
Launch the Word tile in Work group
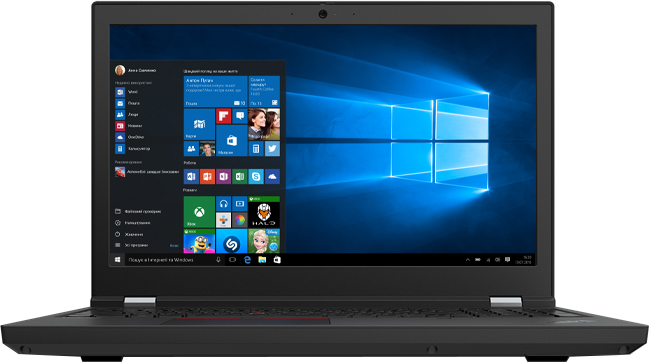[x=191, y=177]
